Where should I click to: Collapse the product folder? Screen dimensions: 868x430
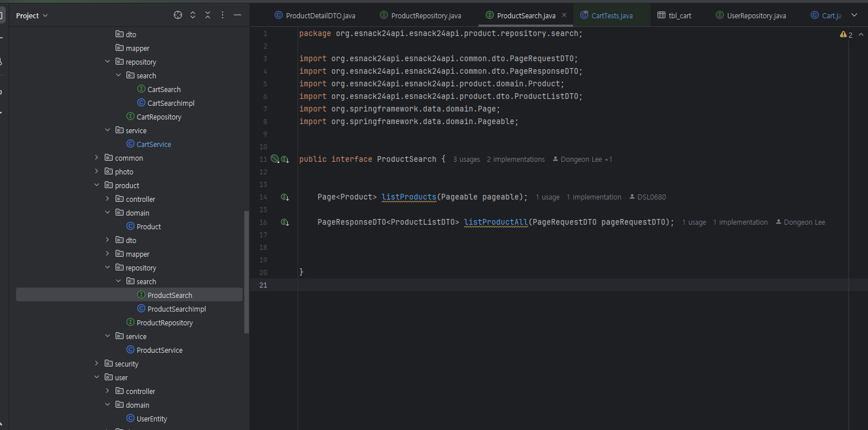pos(97,185)
